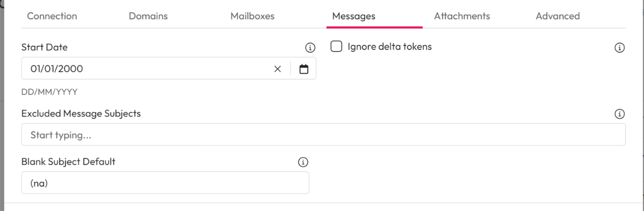
Task: Open the Domains tab
Action: pyautogui.click(x=148, y=16)
